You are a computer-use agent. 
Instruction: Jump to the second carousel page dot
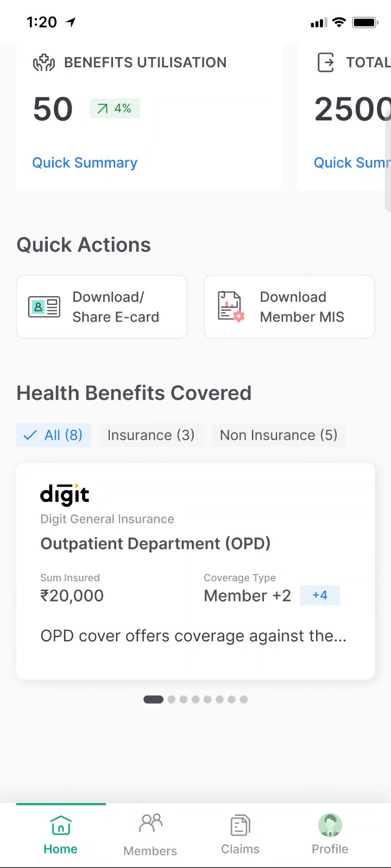[x=172, y=699]
